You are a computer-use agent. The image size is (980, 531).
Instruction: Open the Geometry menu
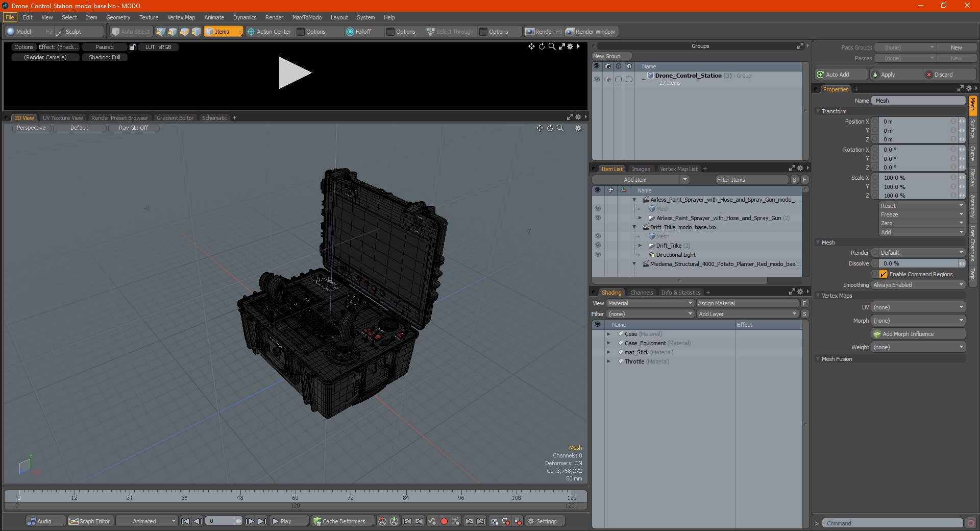point(118,17)
